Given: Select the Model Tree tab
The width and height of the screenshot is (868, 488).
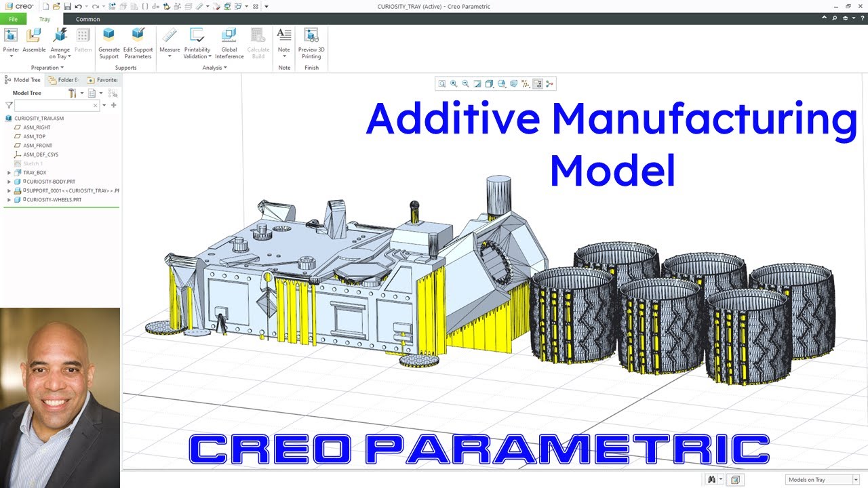Looking at the screenshot, I should [22, 80].
